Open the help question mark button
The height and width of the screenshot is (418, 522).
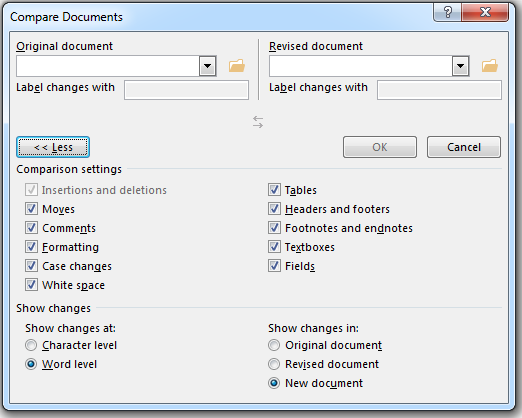click(448, 13)
